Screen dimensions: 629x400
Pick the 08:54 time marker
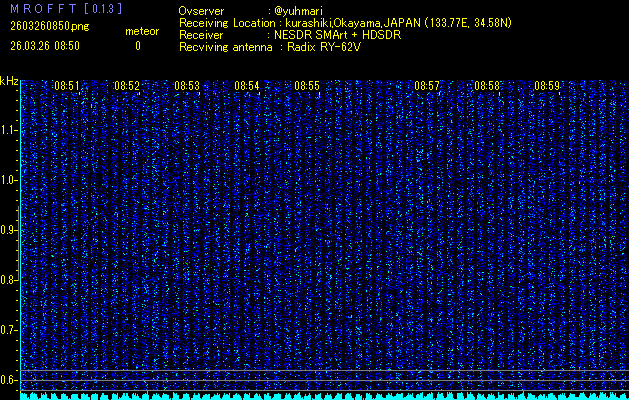tap(247, 87)
